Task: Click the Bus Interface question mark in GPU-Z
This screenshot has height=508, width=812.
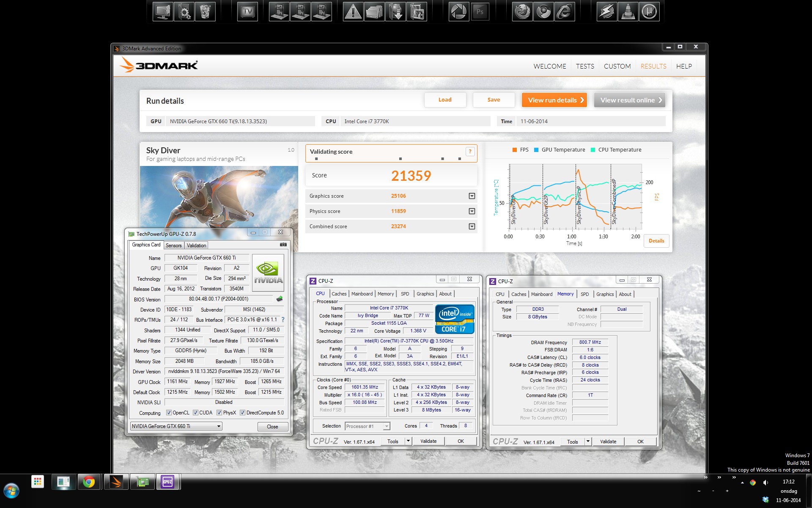Action: [x=283, y=320]
